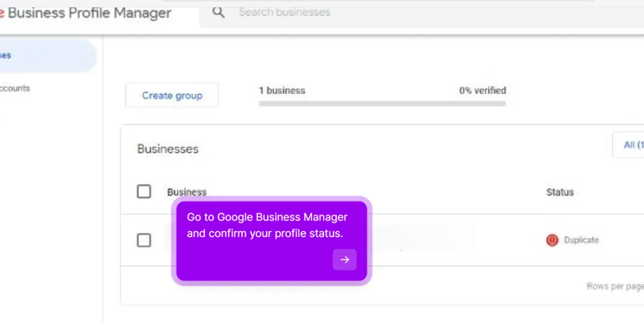Image resolution: width=644 pixels, height=322 pixels.
Task: Click the Create group button
Action: point(172,95)
